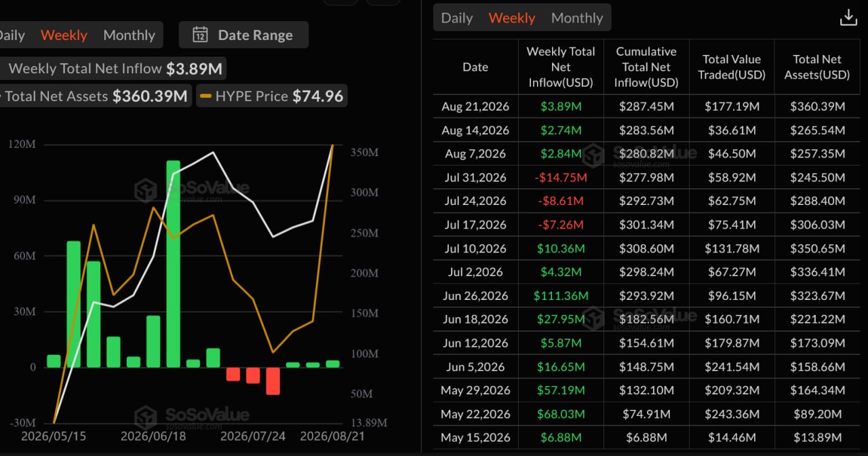
Task: Click Total Value Traded(USD) column header
Action: tap(732, 67)
